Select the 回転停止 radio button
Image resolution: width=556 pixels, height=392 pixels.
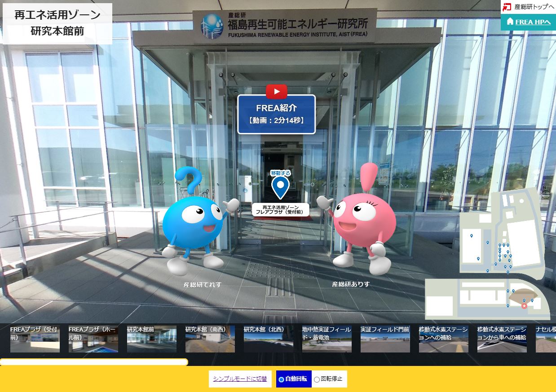(x=317, y=379)
